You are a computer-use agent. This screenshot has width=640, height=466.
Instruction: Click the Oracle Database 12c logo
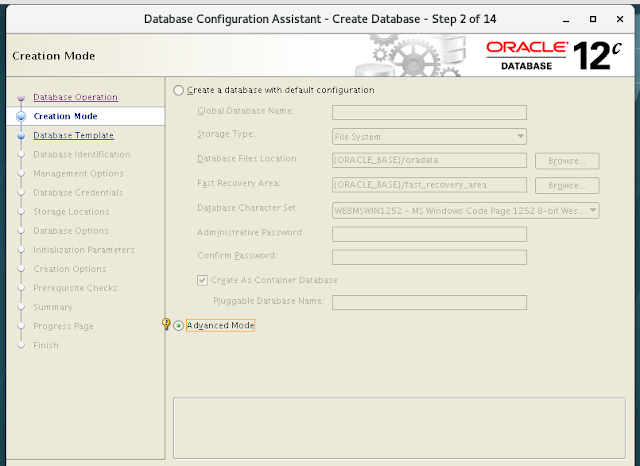click(554, 55)
